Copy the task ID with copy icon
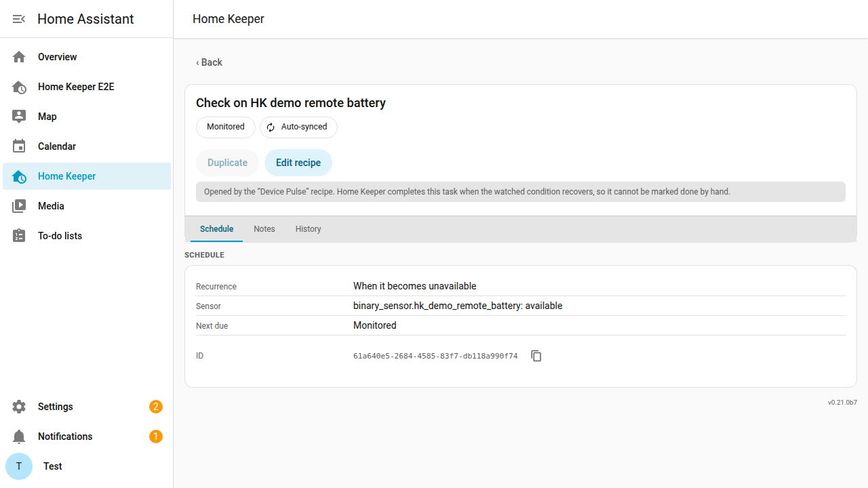This screenshot has height=488, width=868. (536, 356)
